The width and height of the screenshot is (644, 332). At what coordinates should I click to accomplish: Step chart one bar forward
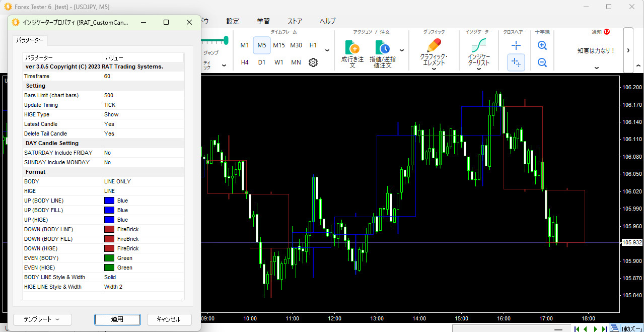[x=595, y=329]
